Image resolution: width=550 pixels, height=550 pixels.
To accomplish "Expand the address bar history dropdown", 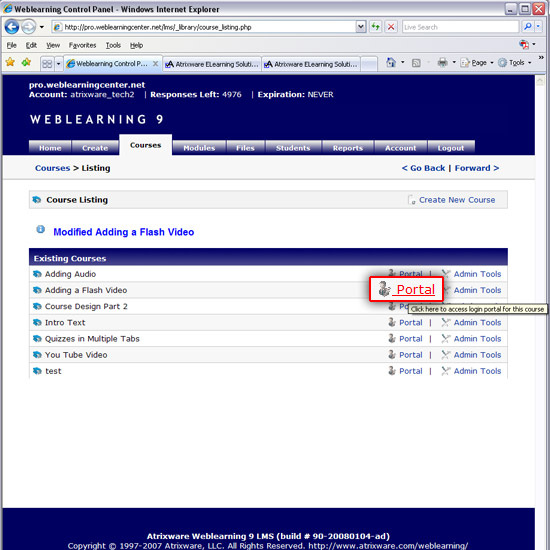I will tap(360, 27).
